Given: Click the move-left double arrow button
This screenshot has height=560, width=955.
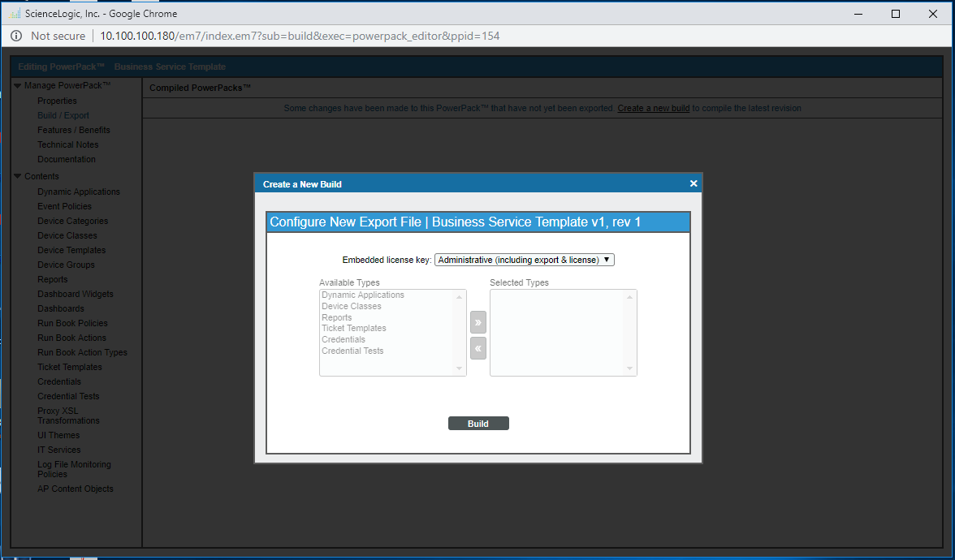Looking at the screenshot, I should coord(478,348).
